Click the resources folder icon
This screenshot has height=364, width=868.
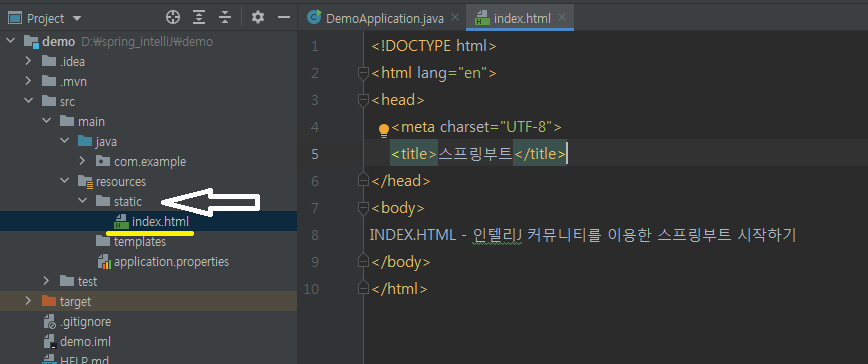point(85,181)
